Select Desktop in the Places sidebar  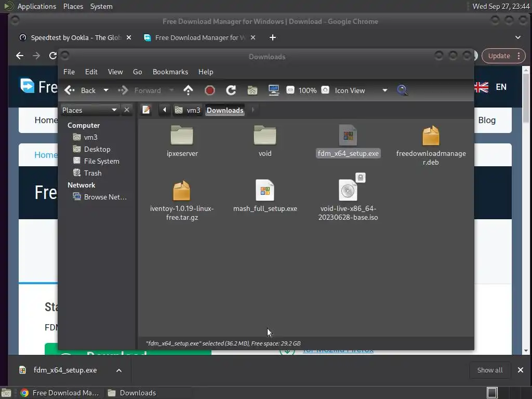(x=91, y=149)
